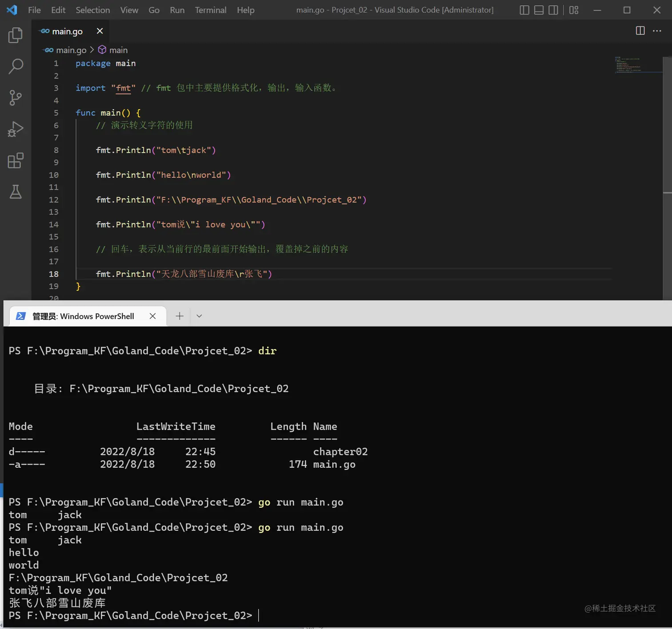Click the tom说 "i love you" code line
This screenshot has height=629, width=672.
pyautogui.click(x=180, y=224)
